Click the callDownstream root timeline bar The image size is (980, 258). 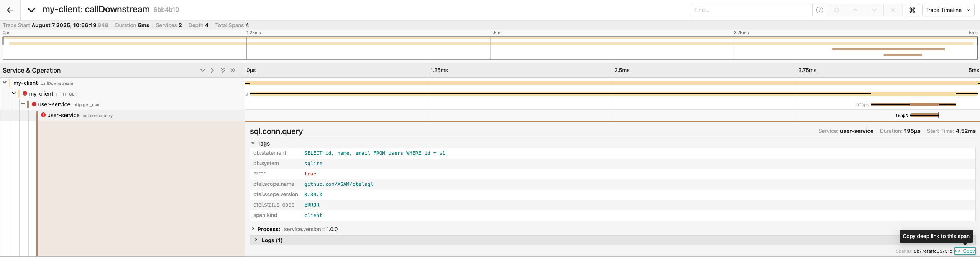tap(612, 83)
